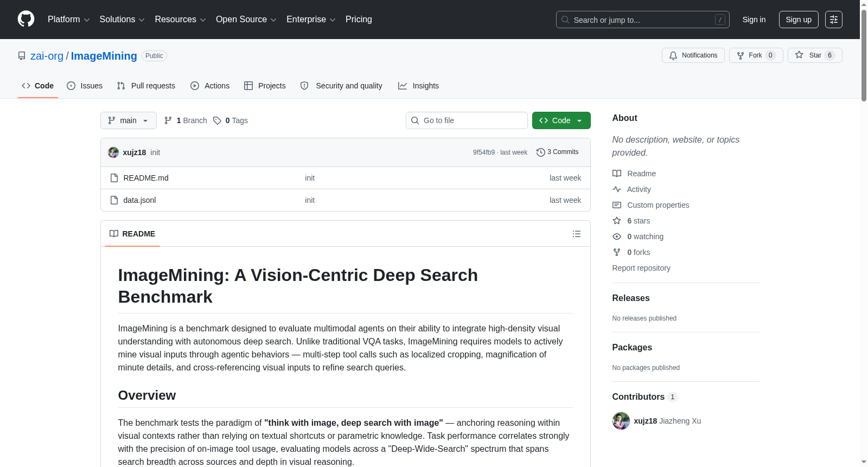The image size is (868, 467).
Task: Open the main branch selector dropdown
Action: [x=129, y=120]
